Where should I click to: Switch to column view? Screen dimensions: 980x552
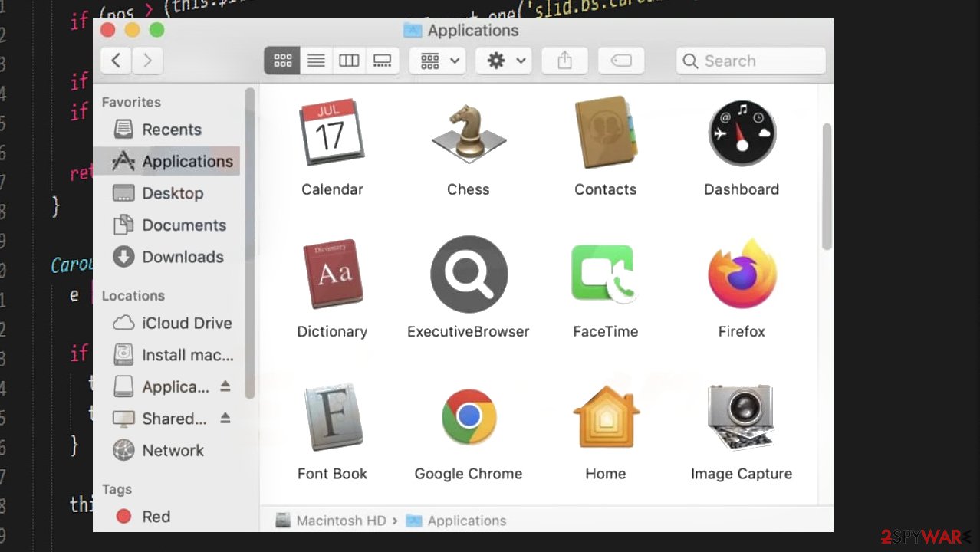tap(349, 61)
